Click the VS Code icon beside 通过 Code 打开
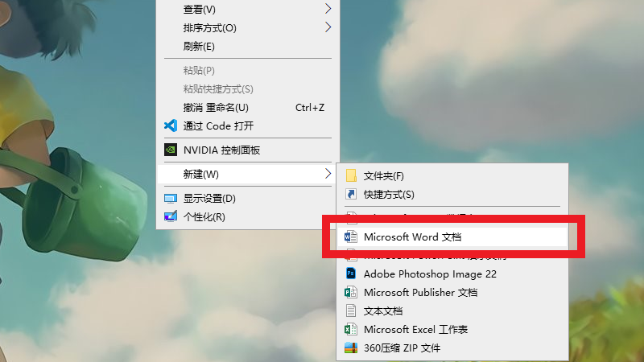 [170, 125]
